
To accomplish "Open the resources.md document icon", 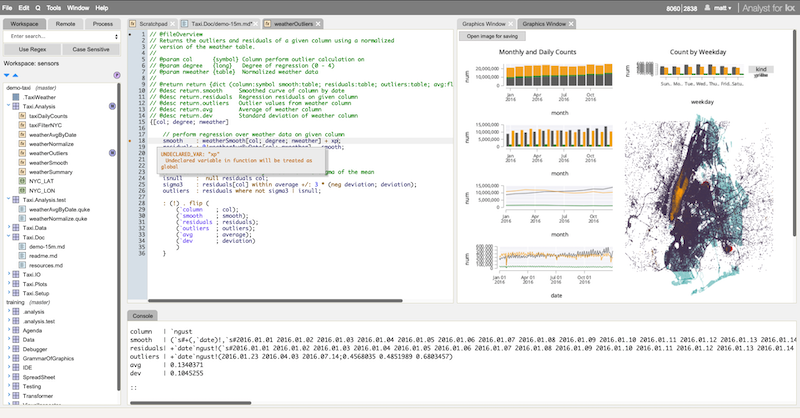I will tap(22, 265).
